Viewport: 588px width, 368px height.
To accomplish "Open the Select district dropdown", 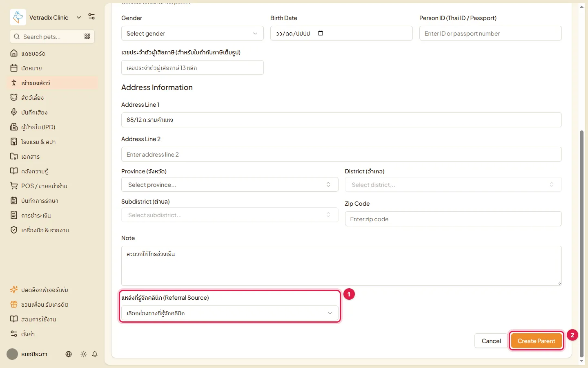I will 453,184.
